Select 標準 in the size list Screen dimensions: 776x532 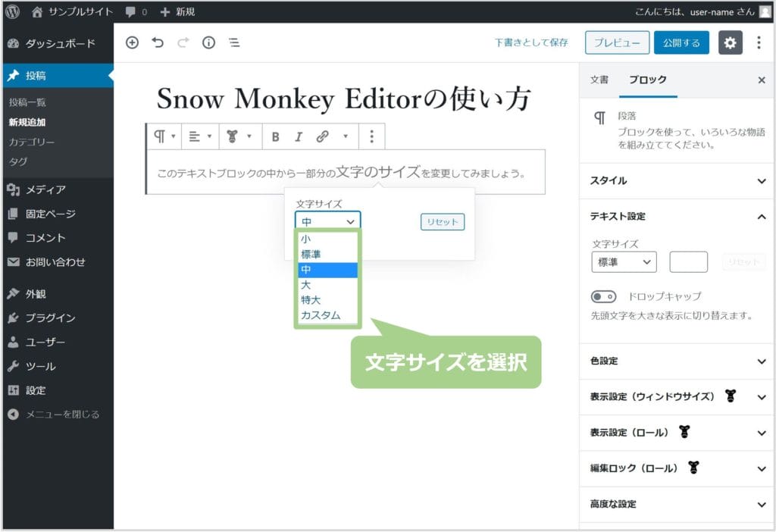327,255
